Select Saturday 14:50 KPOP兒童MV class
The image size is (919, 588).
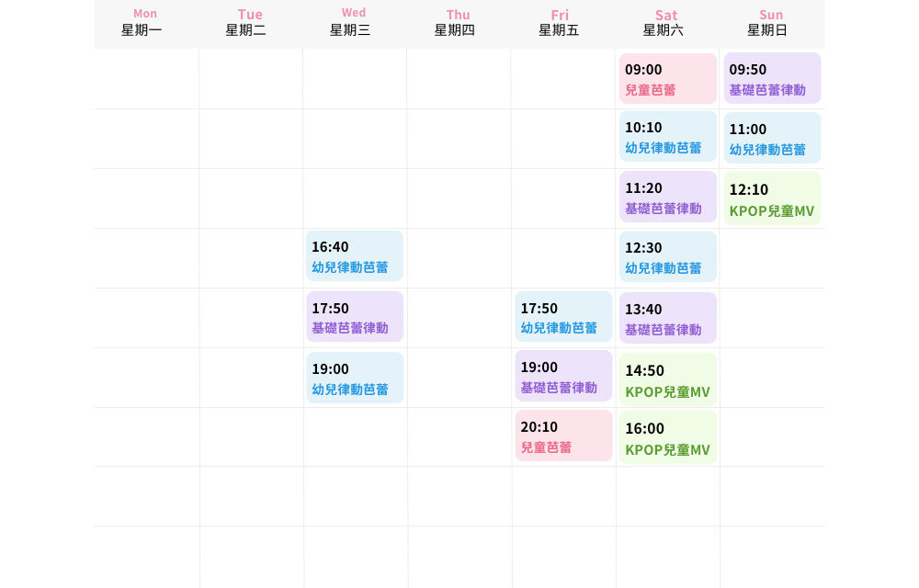coord(667,379)
